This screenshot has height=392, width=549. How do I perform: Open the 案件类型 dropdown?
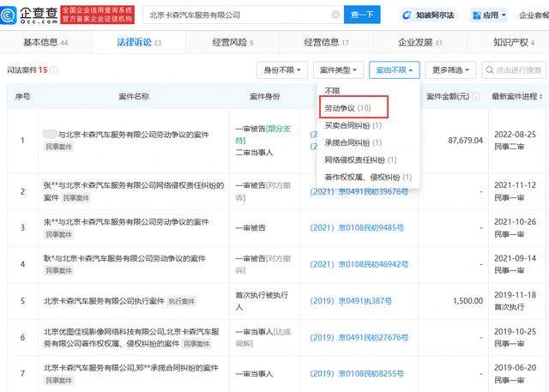[x=338, y=70]
